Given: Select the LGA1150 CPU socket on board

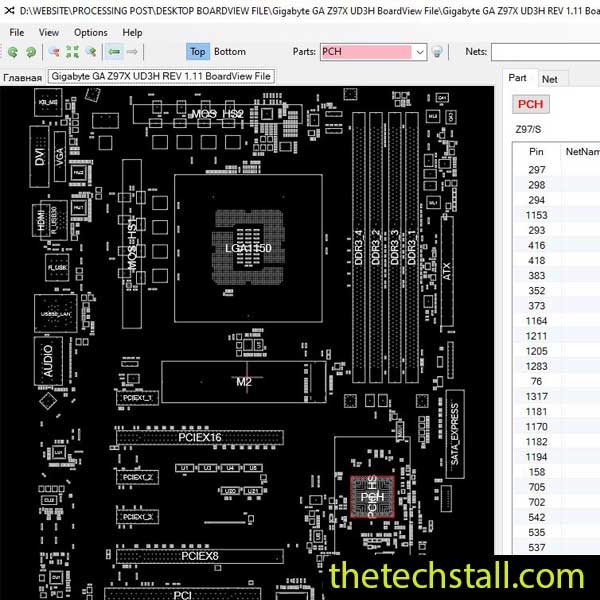Looking at the screenshot, I should (247, 246).
